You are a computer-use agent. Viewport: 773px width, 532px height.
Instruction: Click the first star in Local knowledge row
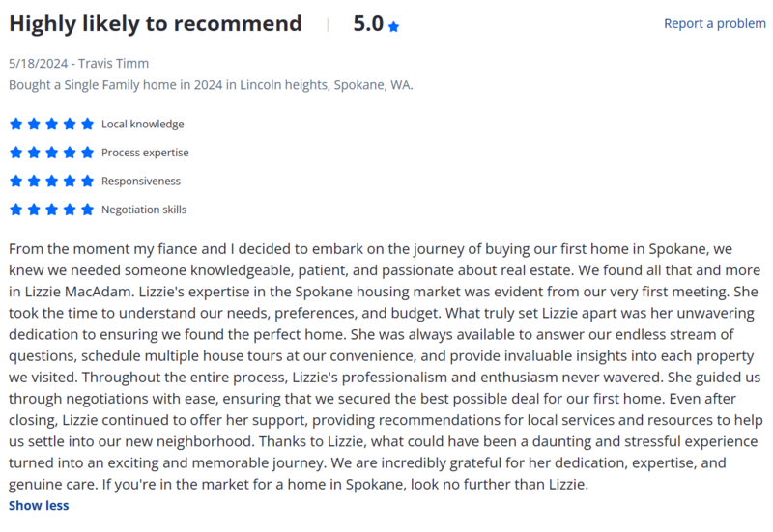(x=15, y=124)
